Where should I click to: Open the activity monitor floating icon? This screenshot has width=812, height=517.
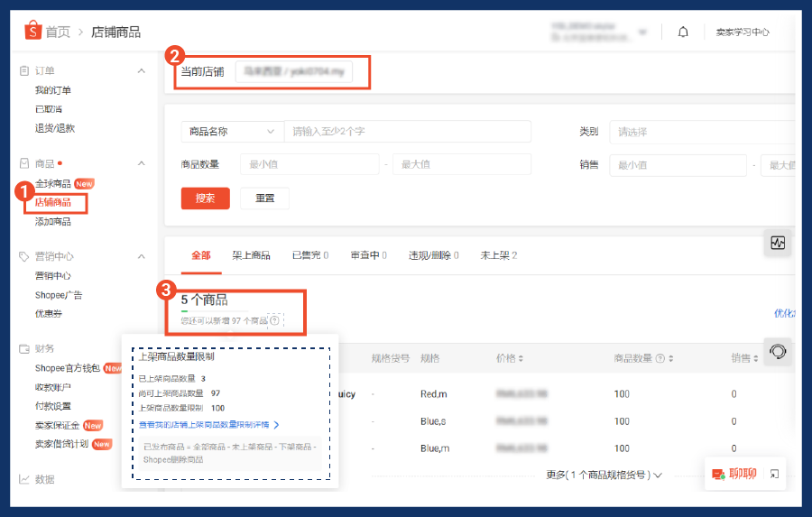tap(778, 243)
